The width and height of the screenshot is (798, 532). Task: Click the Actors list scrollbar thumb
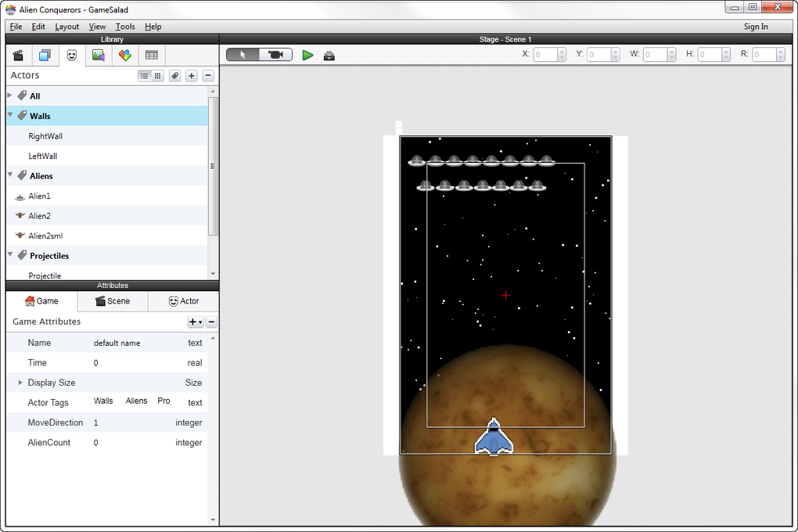coord(213,166)
